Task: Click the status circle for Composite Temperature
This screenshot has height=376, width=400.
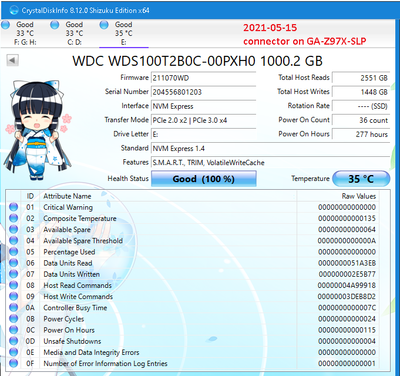Action: (13, 218)
